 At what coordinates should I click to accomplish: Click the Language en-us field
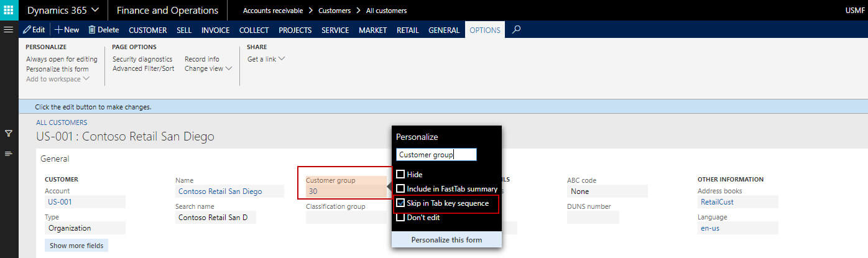click(737, 228)
